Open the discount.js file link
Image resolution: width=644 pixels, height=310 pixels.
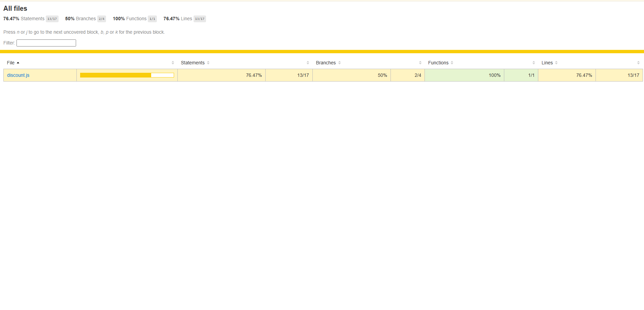18,75
